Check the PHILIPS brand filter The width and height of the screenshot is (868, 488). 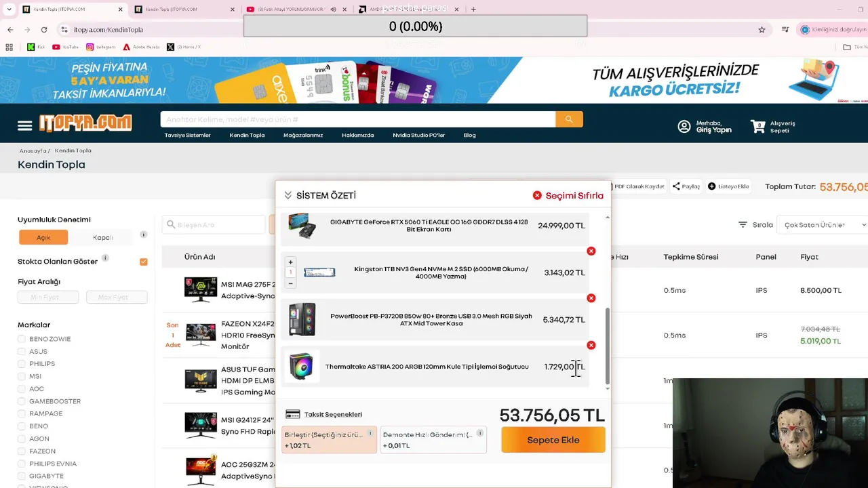tap(22, 364)
